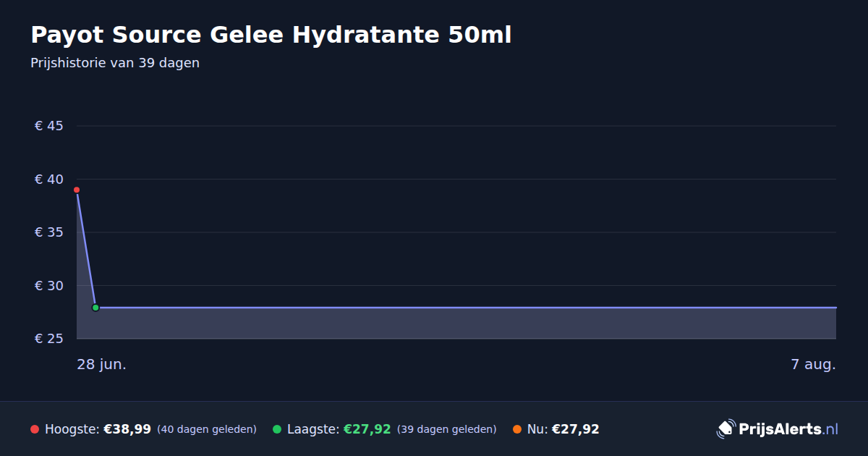Click the € 40 axis label
Image resolution: width=868 pixels, height=456 pixels.
49,180
